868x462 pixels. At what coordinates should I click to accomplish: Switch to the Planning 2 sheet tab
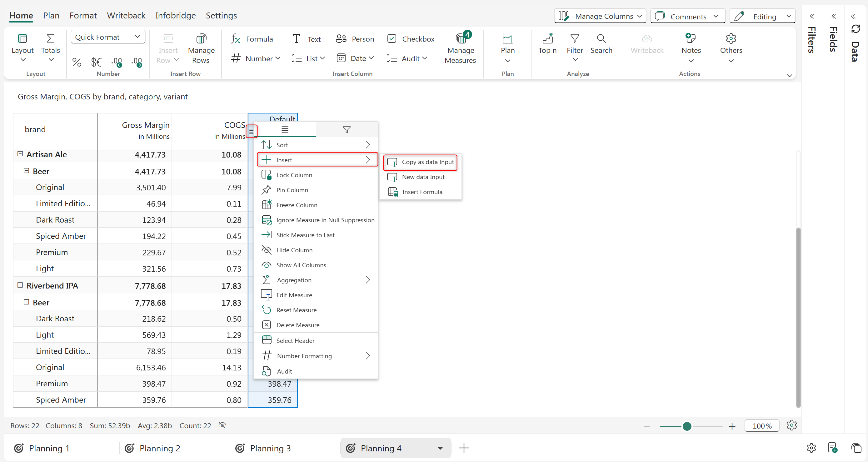(x=160, y=448)
